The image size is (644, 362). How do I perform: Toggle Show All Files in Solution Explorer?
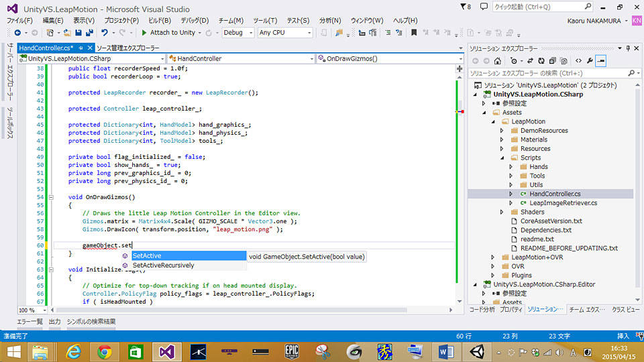[x=563, y=61]
